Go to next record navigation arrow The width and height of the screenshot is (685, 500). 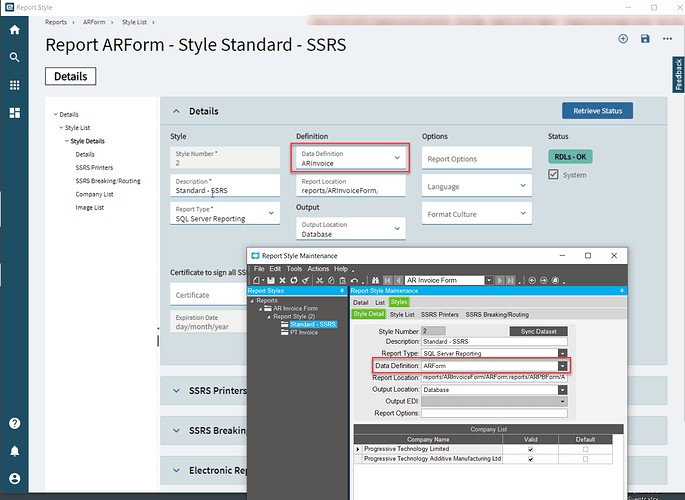click(x=500, y=280)
